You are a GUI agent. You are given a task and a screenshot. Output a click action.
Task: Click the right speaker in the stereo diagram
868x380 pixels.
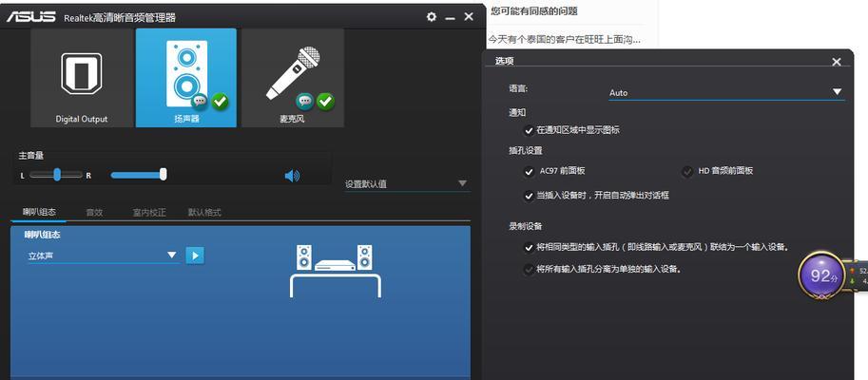click(364, 257)
